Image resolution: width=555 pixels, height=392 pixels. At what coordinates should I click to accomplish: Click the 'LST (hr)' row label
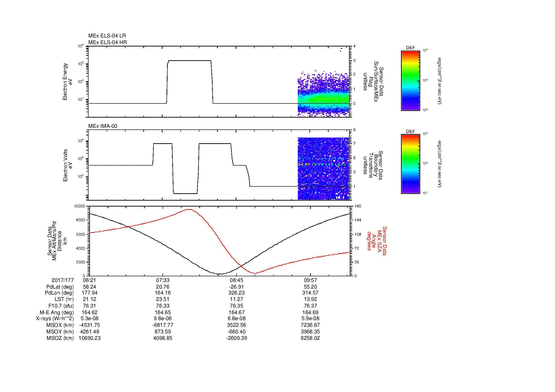tap(64, 300)
